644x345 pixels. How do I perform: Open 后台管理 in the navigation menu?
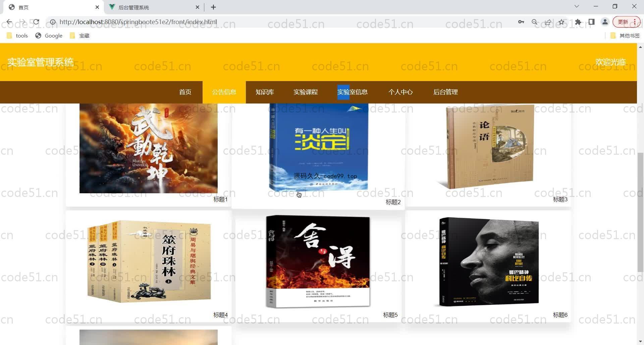445,92
